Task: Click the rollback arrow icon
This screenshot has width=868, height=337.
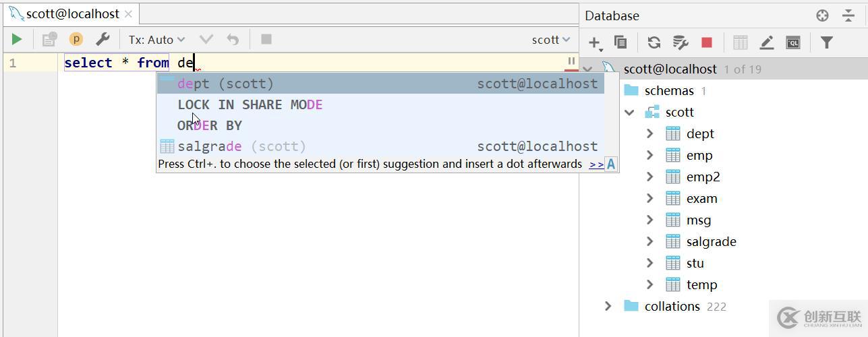Action: coord(233,40)
